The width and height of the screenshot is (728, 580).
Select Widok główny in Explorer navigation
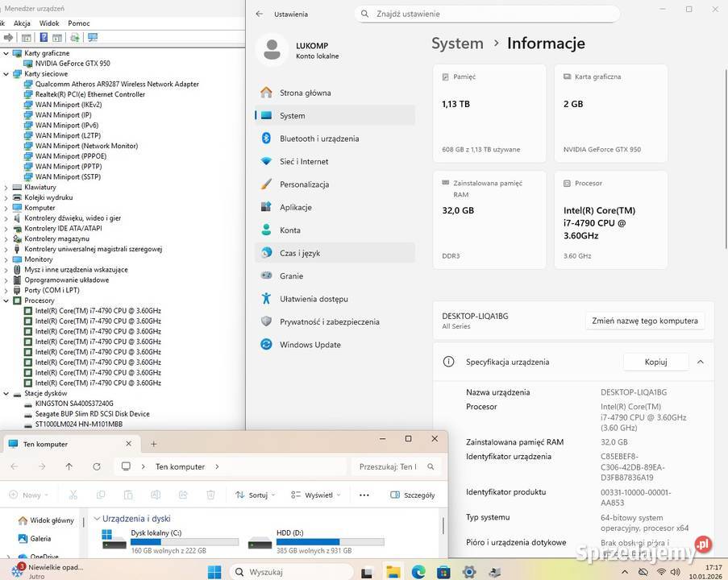click(46, 520)
